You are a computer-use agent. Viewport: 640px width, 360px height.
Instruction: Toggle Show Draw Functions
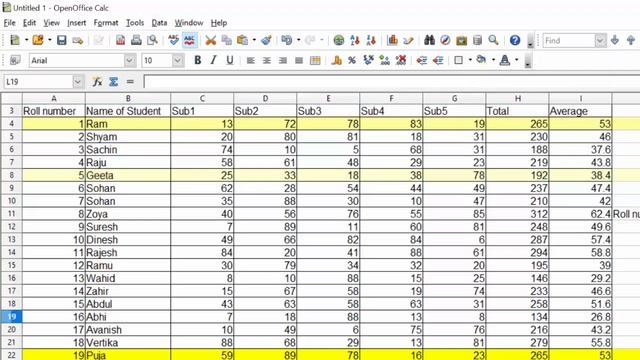tap(408, 40)
